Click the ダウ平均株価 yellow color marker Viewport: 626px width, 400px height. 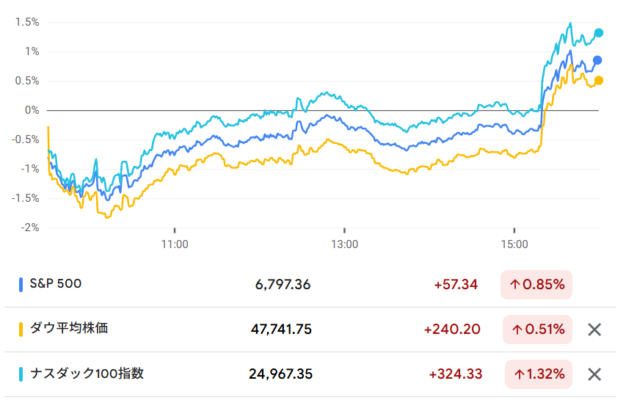22,329
